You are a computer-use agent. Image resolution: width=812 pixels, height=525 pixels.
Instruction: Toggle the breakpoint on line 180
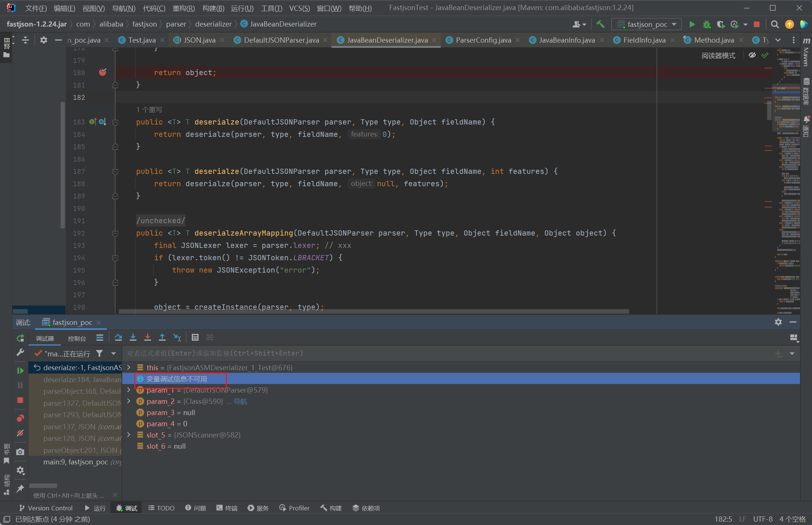pos(102,72)
